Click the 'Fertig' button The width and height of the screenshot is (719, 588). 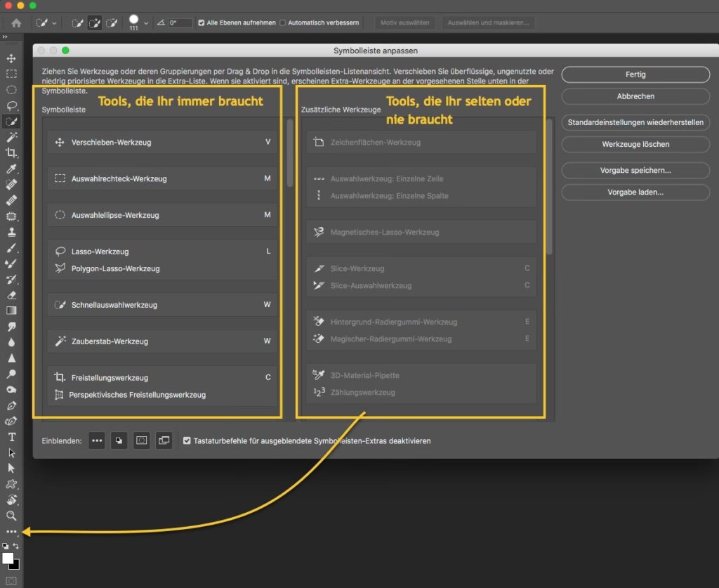tap(635, 74)
